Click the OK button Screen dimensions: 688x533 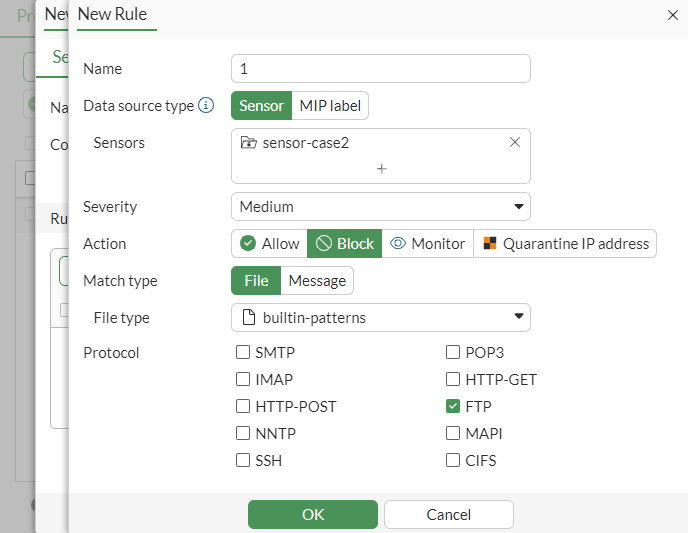(313, 514)
